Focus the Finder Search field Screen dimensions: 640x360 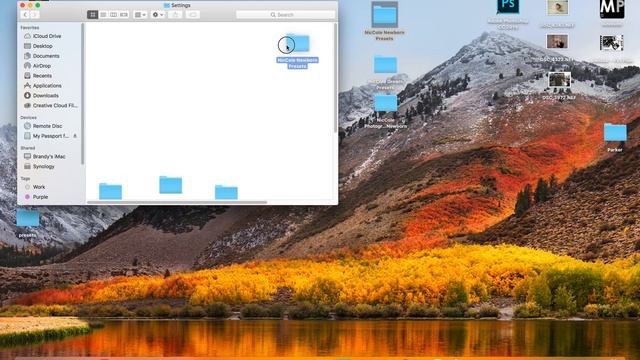pos(285,15)
